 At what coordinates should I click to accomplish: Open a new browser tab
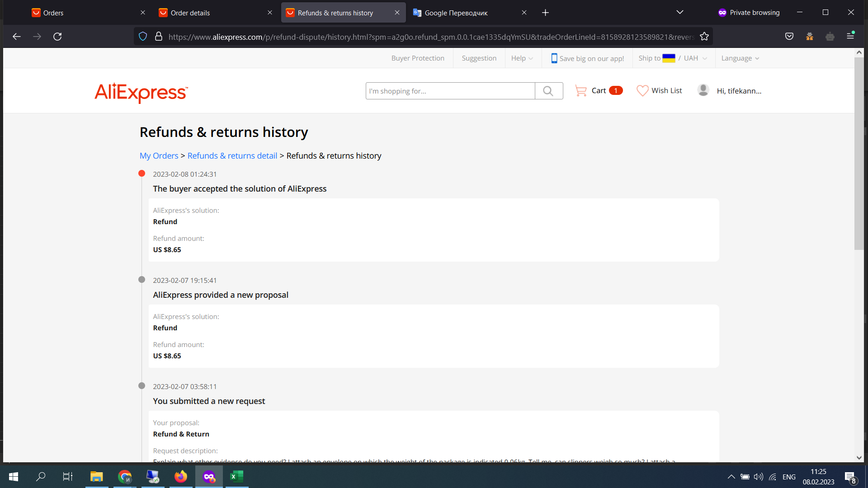tap(545, 13)
